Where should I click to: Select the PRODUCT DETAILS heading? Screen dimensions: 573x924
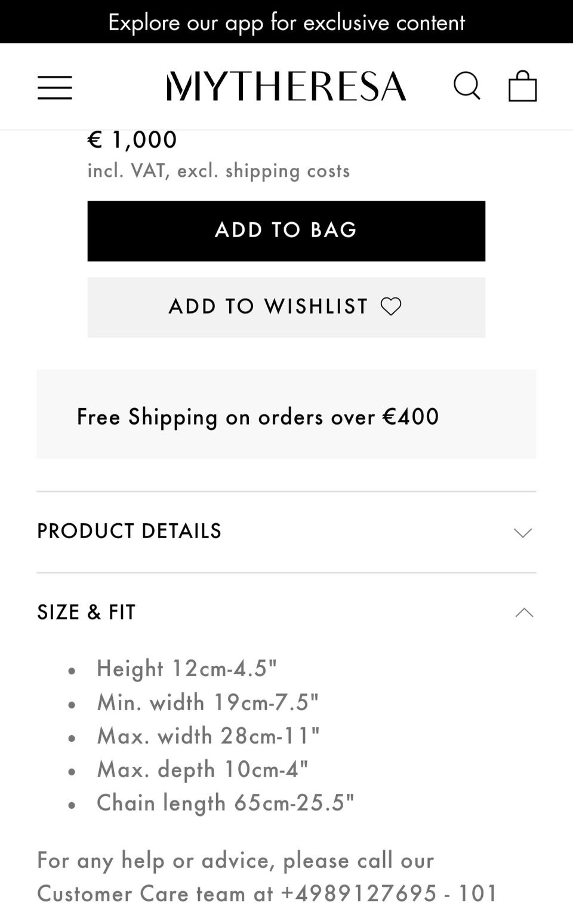tap(130, 531)
